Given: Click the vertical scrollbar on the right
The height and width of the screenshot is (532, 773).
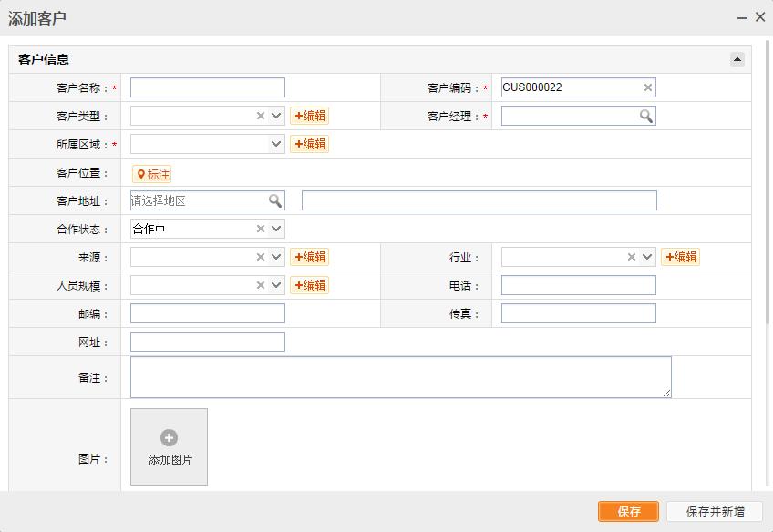Looking at the screenshot, I should click(x=768, y=182).
